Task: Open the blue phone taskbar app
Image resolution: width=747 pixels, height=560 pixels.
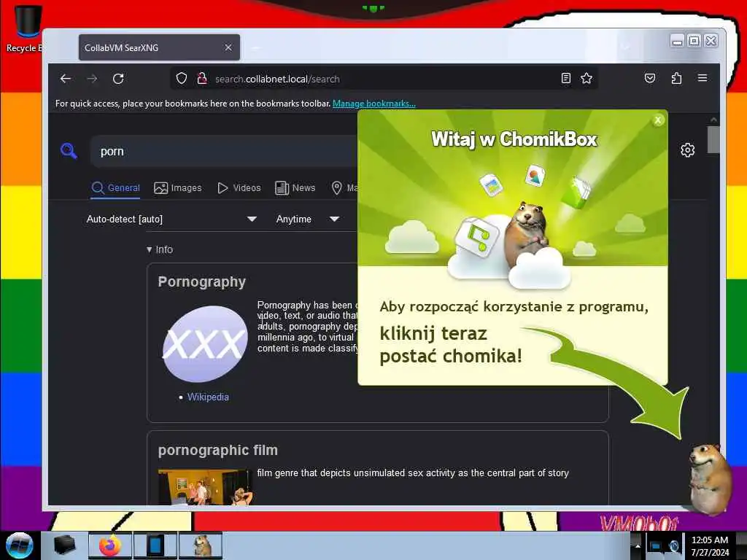Action: pyautogui.click(x=155, y=545)
